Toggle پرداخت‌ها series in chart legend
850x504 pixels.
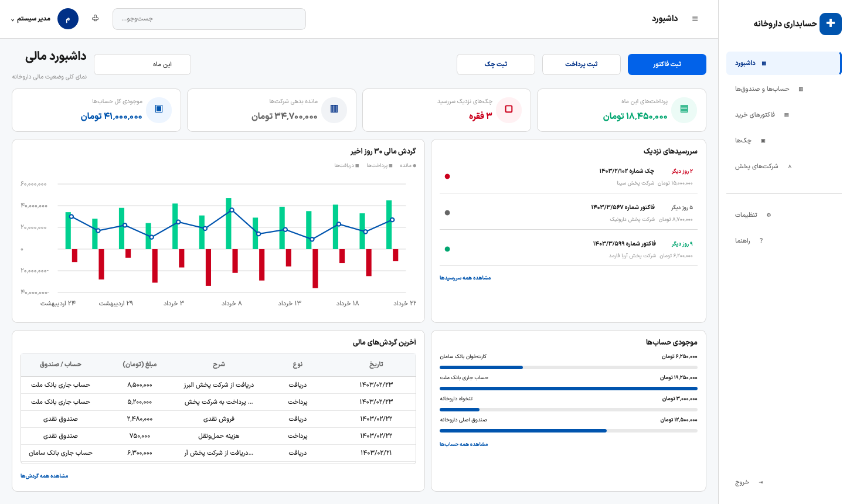(x=380, y=166)
